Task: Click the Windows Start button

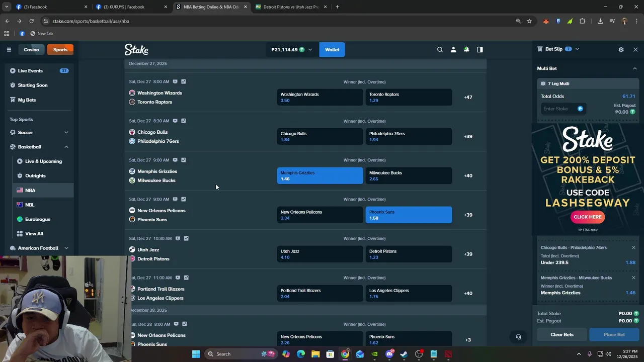Action: pos(196,354)
